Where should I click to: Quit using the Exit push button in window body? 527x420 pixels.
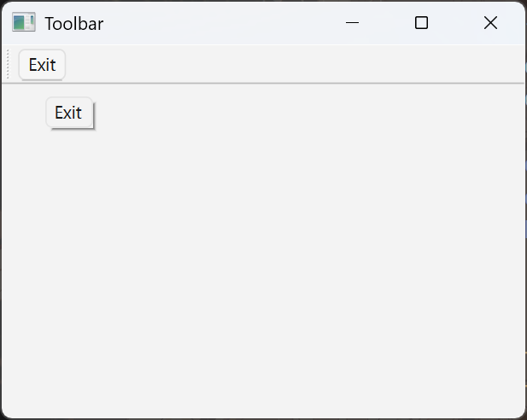[x=68, y=113]
